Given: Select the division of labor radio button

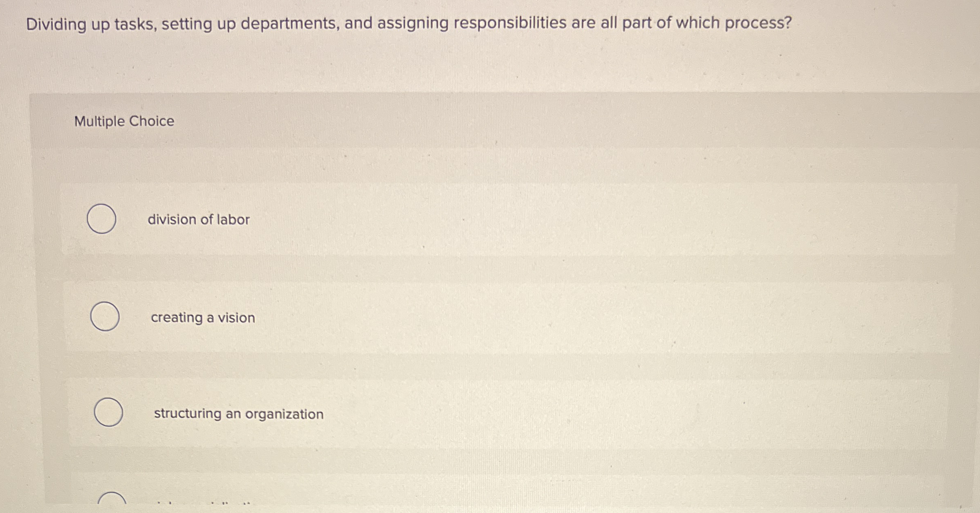Looking at the screenshot, I should tap(101, 219).
